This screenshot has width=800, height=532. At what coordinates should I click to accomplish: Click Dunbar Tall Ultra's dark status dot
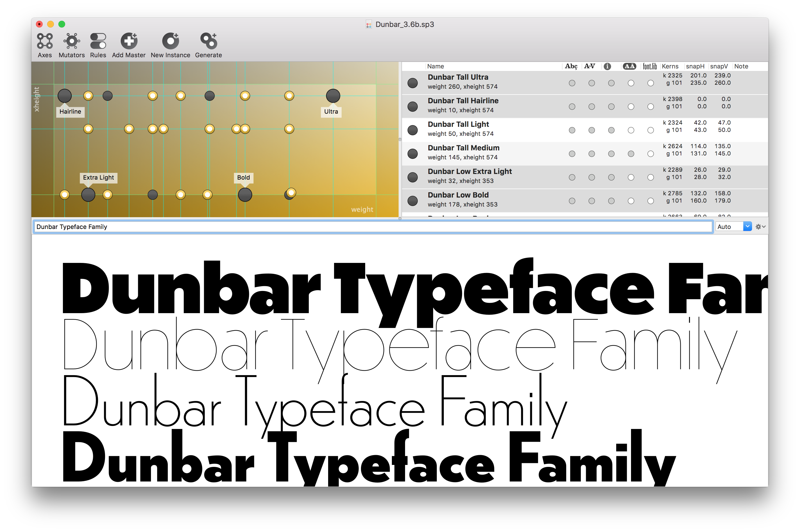point(412,83)
